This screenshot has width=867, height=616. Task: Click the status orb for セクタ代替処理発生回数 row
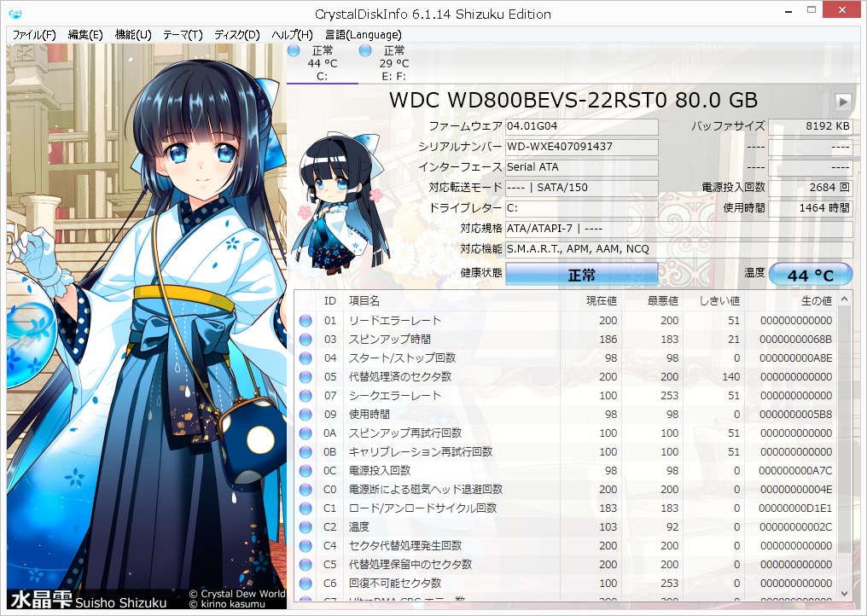305,546
